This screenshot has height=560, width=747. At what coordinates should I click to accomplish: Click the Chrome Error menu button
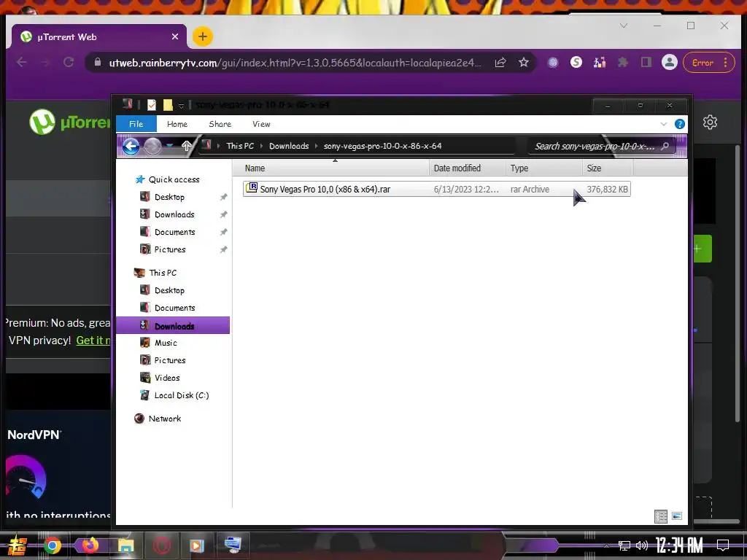[709, 63]
